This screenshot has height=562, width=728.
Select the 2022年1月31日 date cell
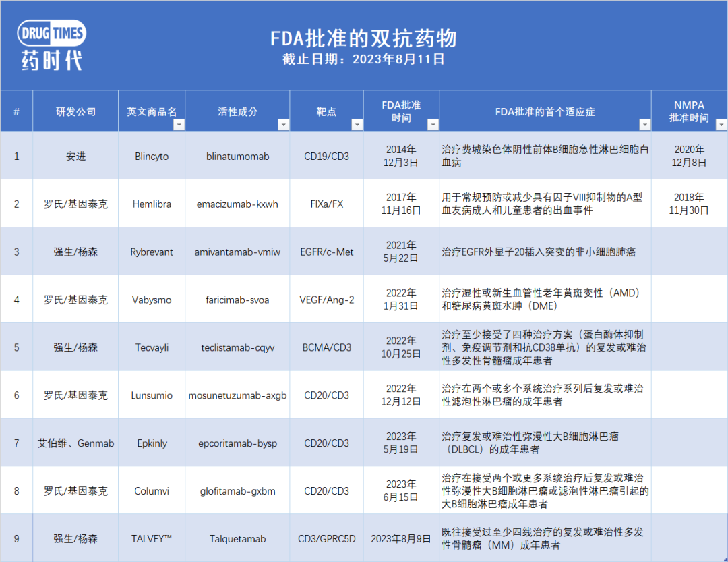(x=401, y=300)
